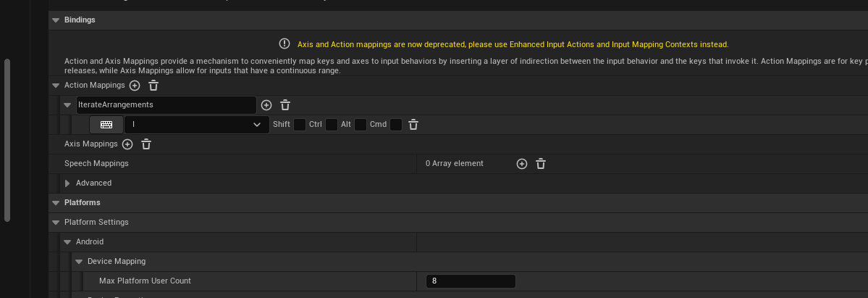Delete all Action Mappings with trash icon
The image size is (868, 298).
[x=153, y=86]
